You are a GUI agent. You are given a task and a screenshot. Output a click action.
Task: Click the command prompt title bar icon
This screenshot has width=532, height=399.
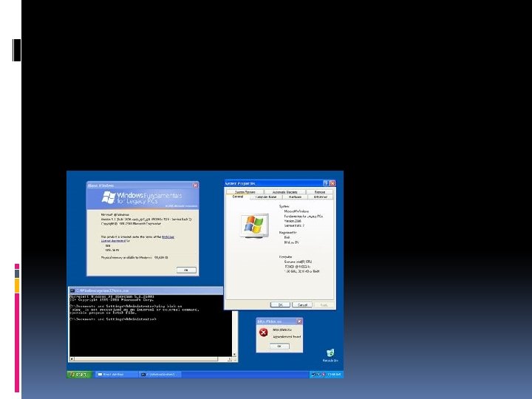[72, 291]
